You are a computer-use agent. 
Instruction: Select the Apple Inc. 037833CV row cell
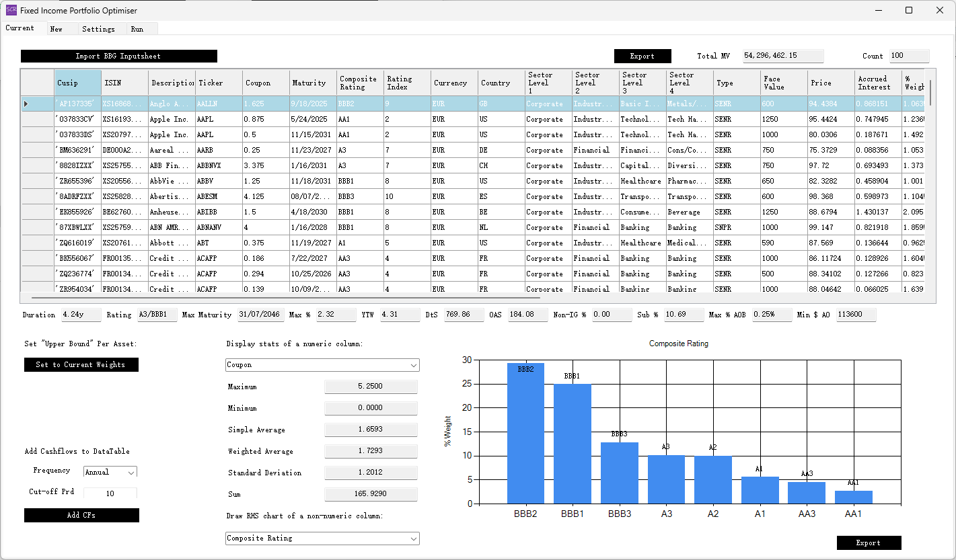click(77, 119)
